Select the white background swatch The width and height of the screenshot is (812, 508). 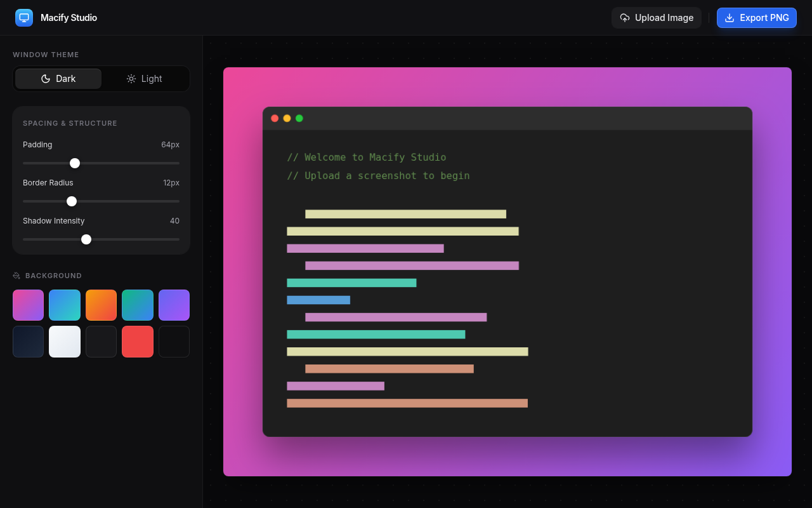(x=65, y=342)
